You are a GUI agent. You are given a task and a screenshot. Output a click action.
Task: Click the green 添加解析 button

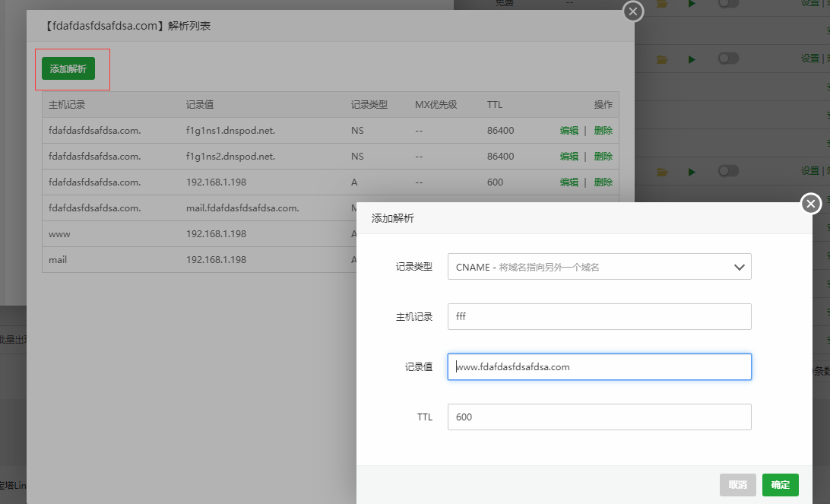coord(68,69)
